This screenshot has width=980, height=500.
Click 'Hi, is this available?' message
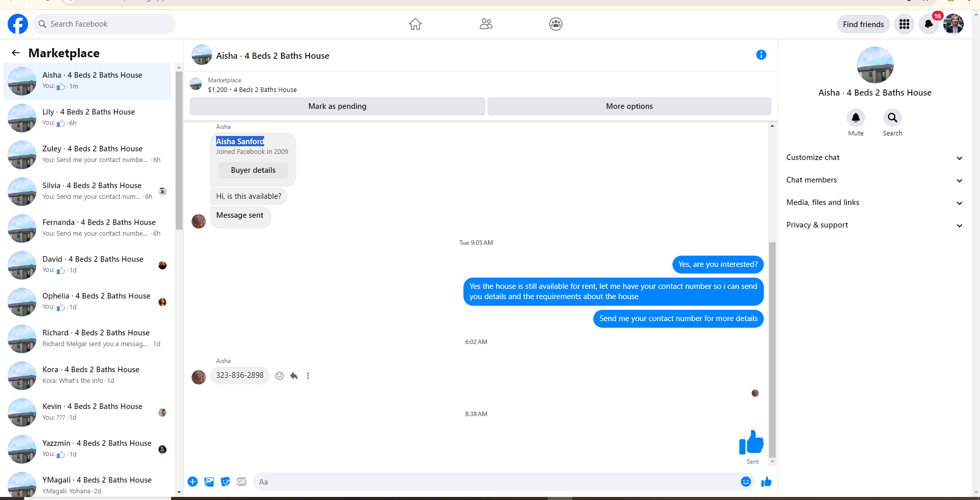coord(249,196)
